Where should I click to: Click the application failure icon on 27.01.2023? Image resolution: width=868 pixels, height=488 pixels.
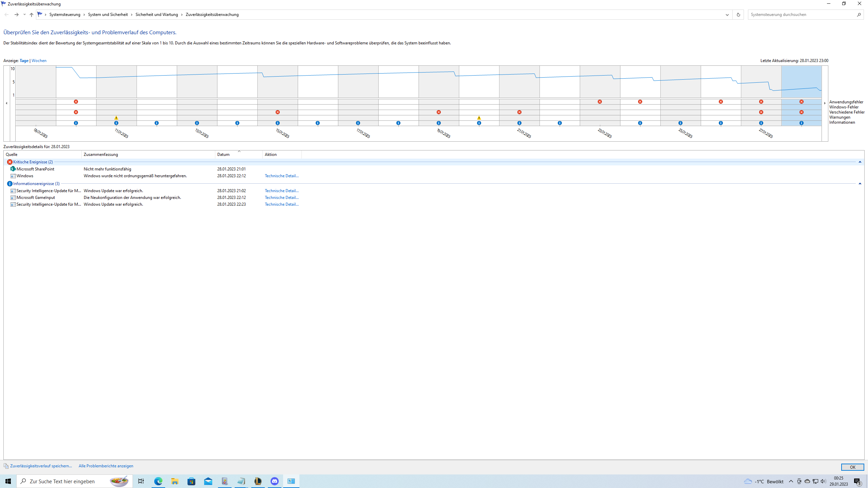pyautogui.click(x=761, y=102)
